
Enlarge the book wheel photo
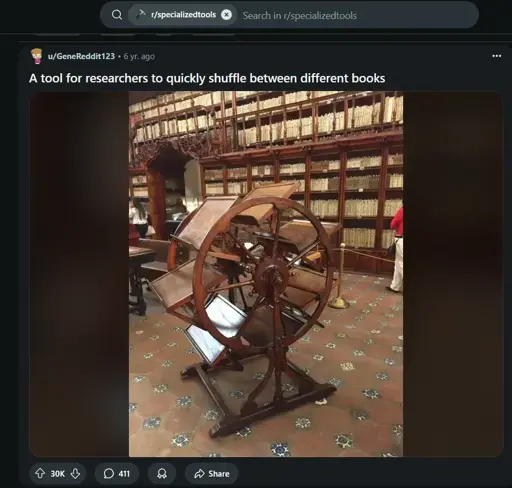(x=266, y=274)
